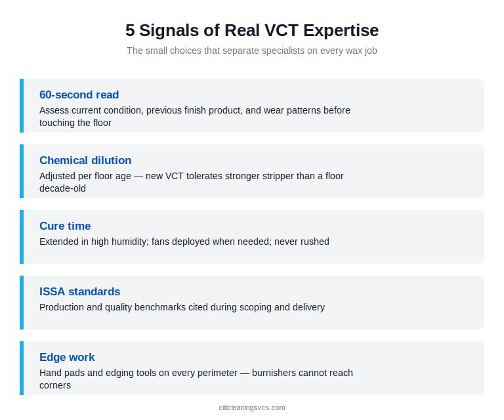Select the 'Cure time' heading
This screenshot has width=504, height=420.
click(x=65, y=226)
